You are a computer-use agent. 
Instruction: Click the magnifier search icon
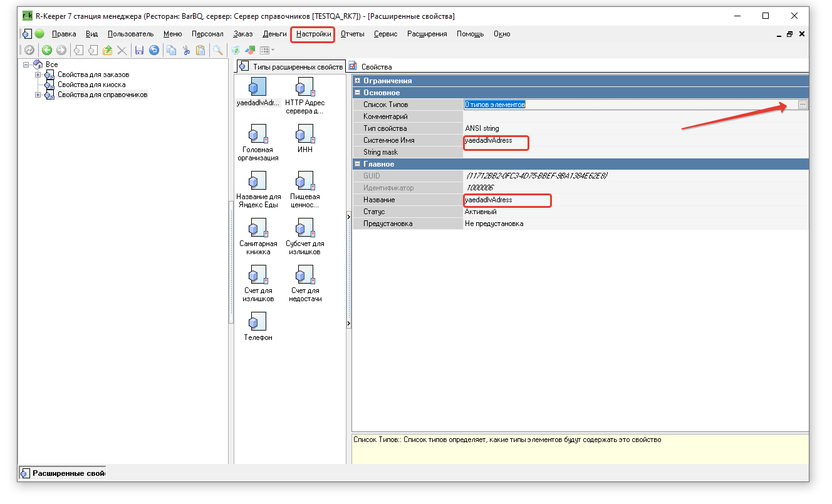tap(217, 51)
